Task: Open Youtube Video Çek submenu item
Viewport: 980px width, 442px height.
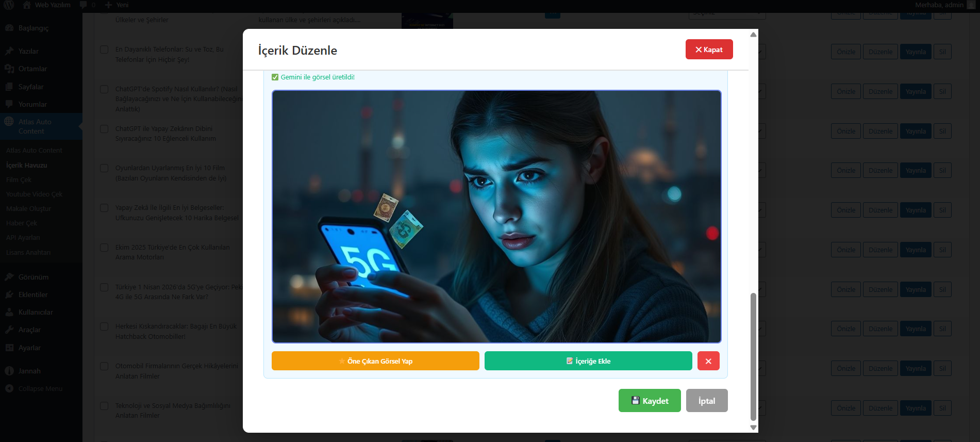Action: tap(34, 194)
